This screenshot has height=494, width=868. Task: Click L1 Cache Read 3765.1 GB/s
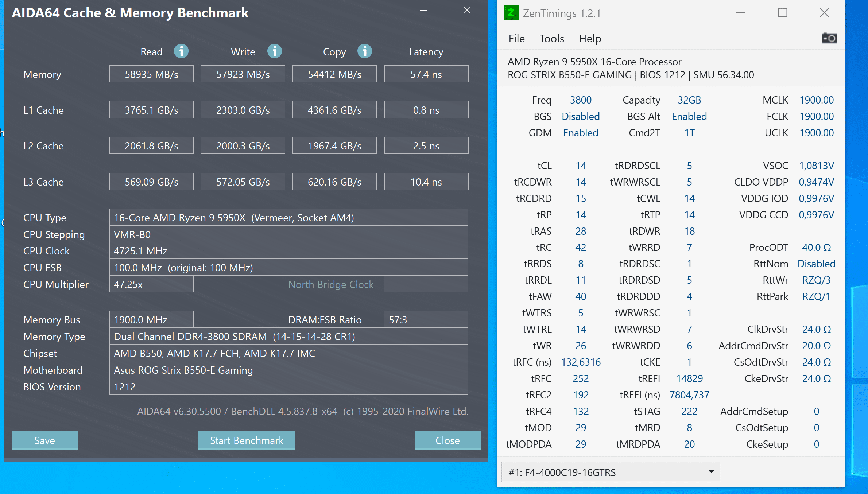(151, 110)
